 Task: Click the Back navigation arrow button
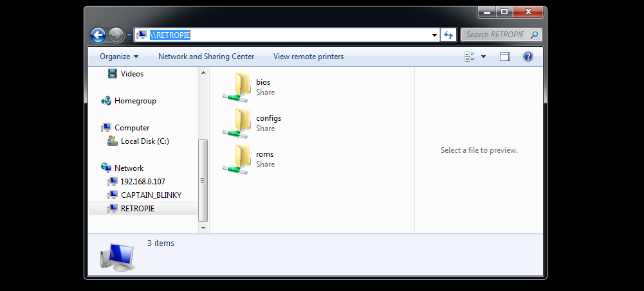point(98,35)
